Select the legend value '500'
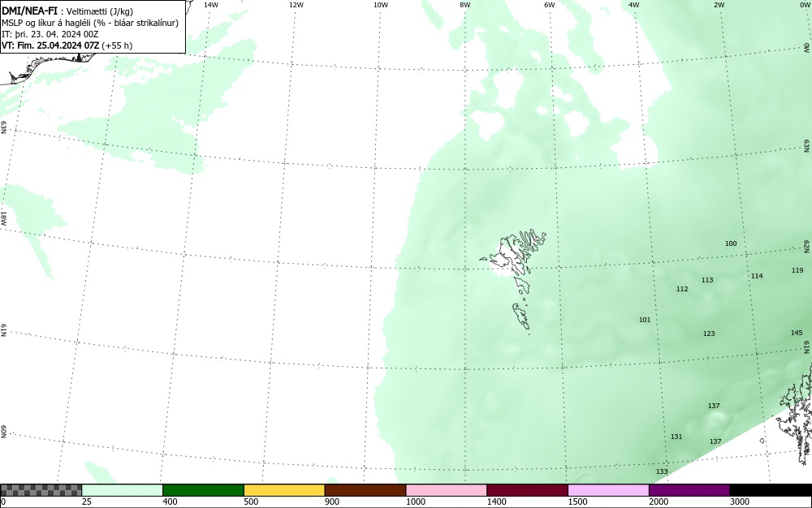 [251, 502]
